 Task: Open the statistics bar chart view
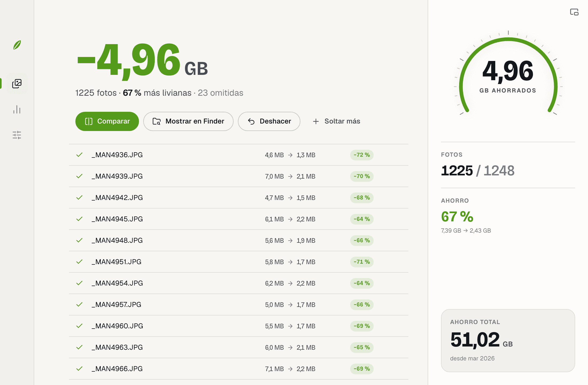tap(17, 109)
